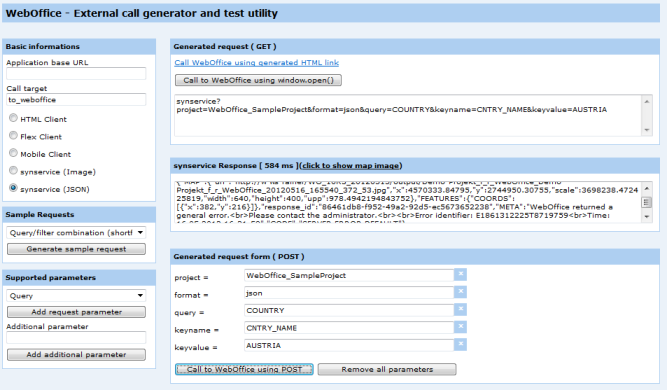Select the Flex Client radio button
The image size is (667, 390).
tap(13, 135)
